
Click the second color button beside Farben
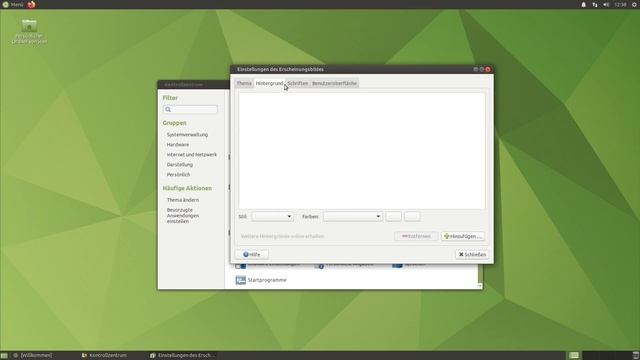412,216
